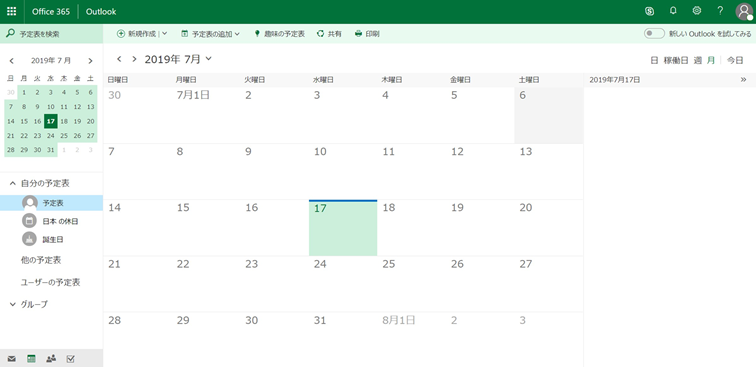Screen dimensions: 756x367
Task: Select day 1 in mini calendar
Action: pos(24,93)
